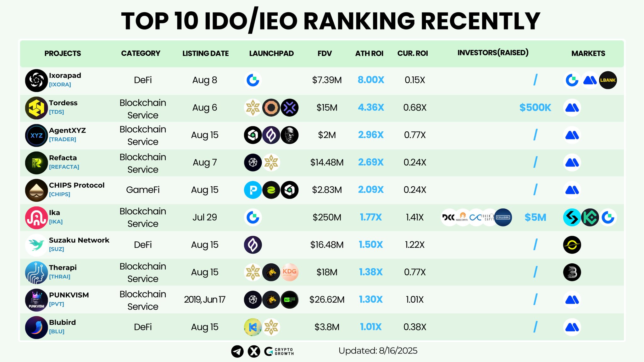644x362 pixels.
Task: Click the LISTING DATE column header
Action: (x=205, y=53)
